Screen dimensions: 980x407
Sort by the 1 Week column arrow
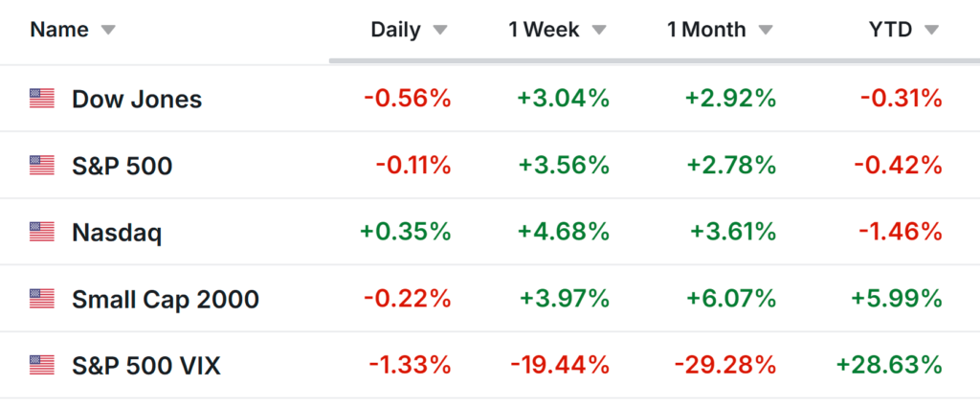598,31
